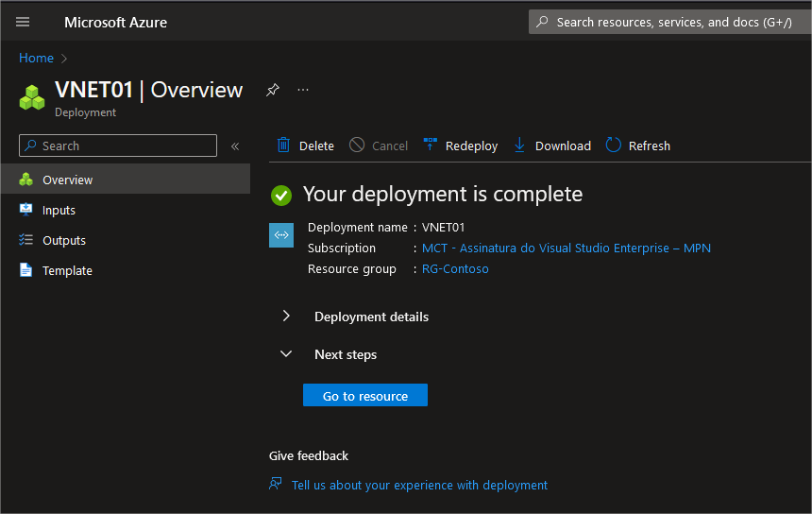Click the green deployment complete checkmark
812x514 pixels.
tap(281, 196)
